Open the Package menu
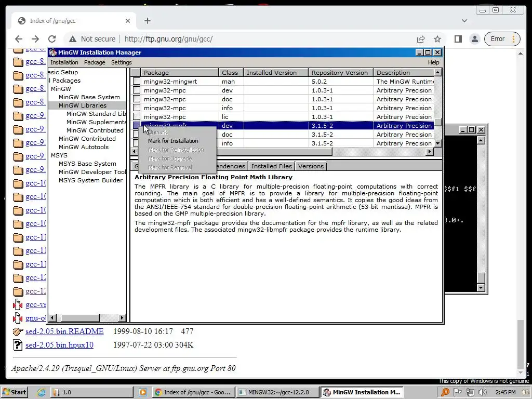The image size is (532, 399). pyautogui.click(x=95, y=62)
